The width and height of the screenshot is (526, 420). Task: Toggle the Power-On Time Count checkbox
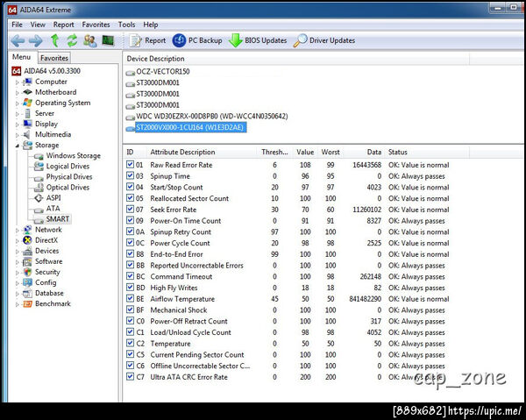(x=130, y=220)
